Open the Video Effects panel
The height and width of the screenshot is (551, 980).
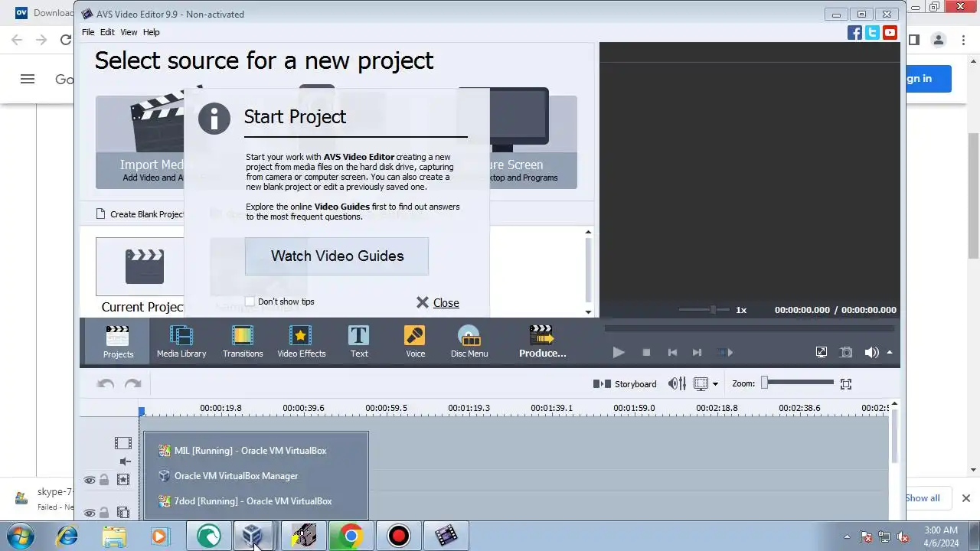(x=301, y=341)
